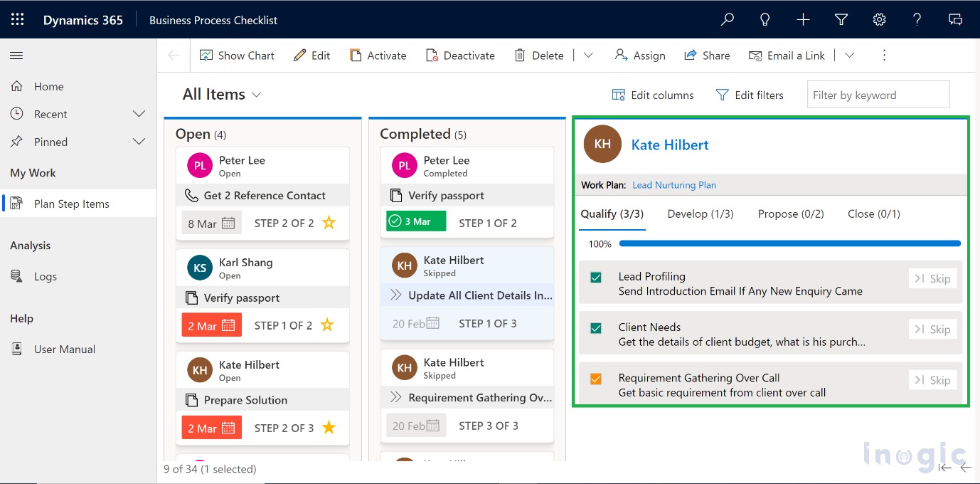Expand the Recent section
The width and height of the screenshot is (980, 484).
pos(139,114)
